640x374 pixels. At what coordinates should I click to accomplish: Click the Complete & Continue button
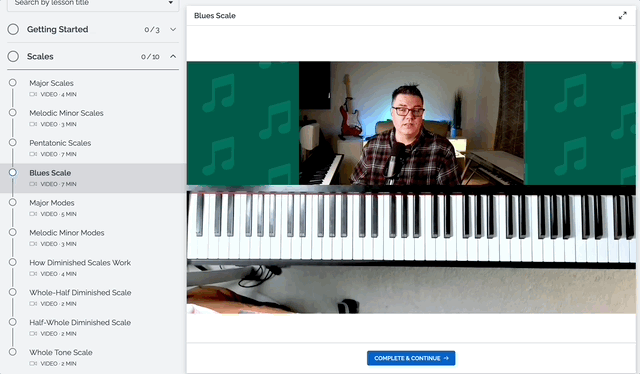pos(411,358)
